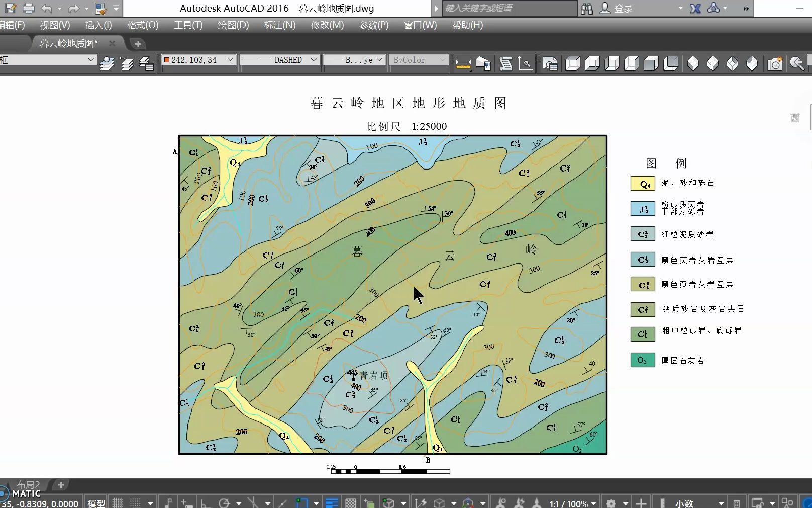
Task: Open Autodesk Exchange Apps icon
Action: pos(695,8)
